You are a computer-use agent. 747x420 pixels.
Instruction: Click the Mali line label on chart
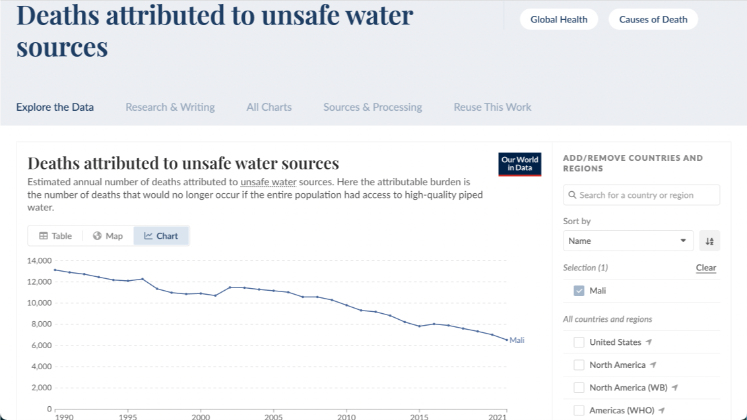pyautogui.click(x=517, y=340)
